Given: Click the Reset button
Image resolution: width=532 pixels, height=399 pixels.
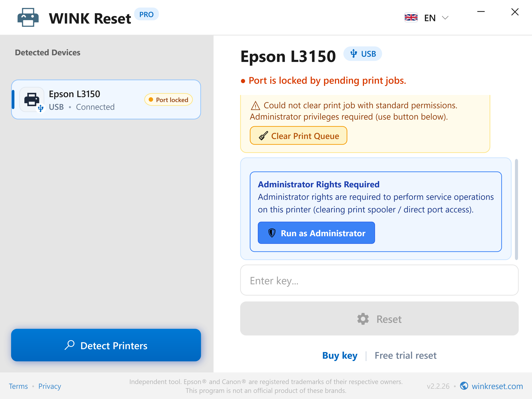Looking at the screenshot, I should (379, 319).
